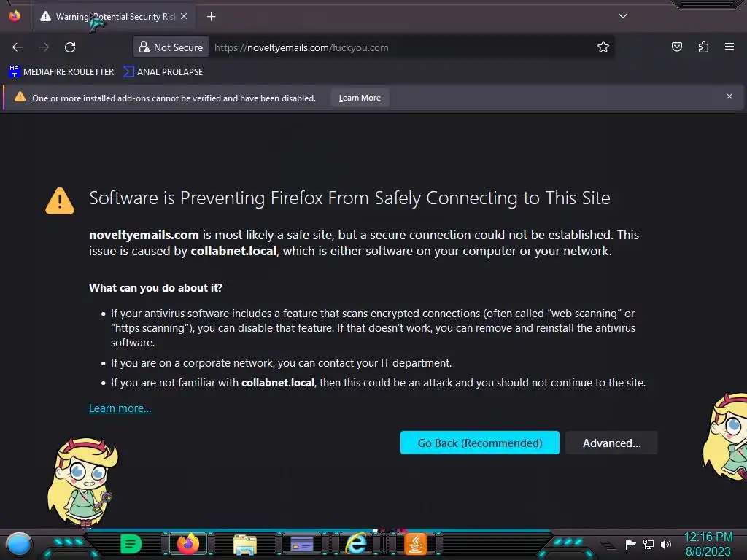Open Save to Pocket icon
The width and height of the screenshot is (747, 560).
[676, 47]
